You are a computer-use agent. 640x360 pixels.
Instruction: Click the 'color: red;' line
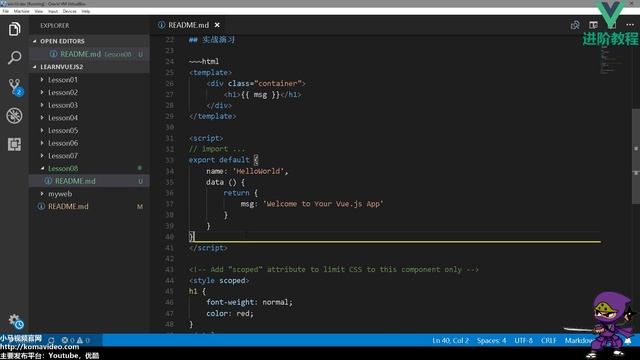230,313
